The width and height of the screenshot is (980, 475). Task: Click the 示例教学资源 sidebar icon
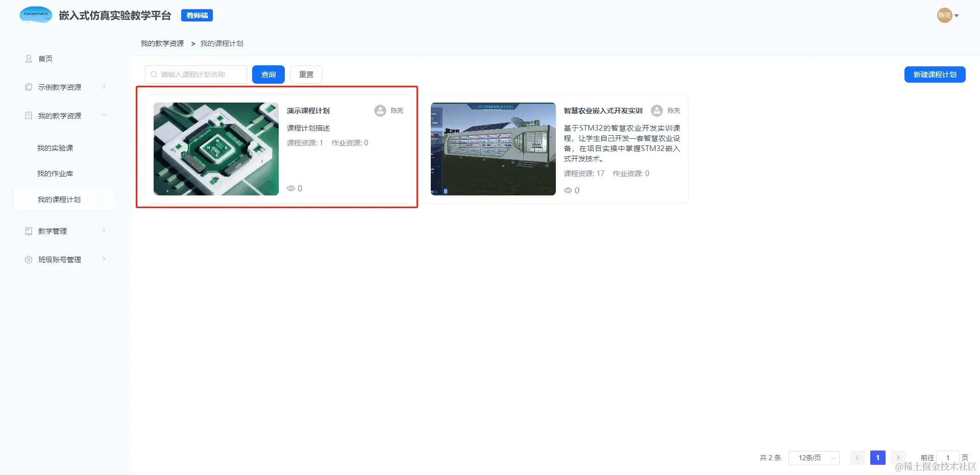pyautogui.click(x=29, y=87)
